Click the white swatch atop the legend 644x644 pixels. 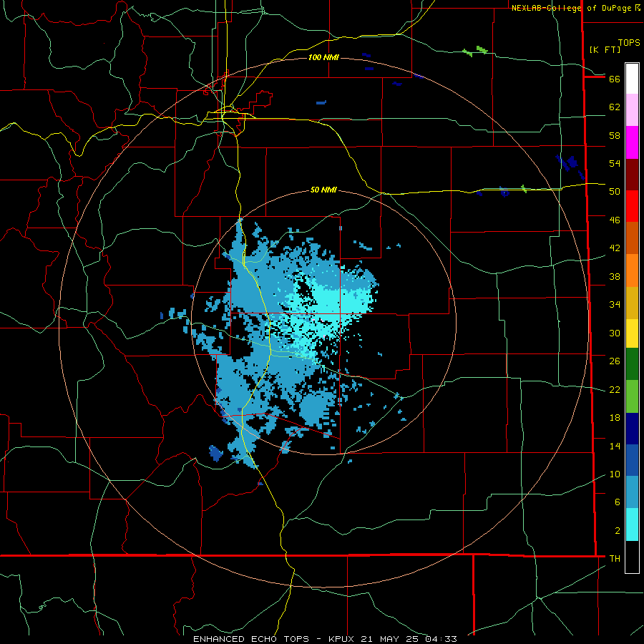click(x=632, y=79)
